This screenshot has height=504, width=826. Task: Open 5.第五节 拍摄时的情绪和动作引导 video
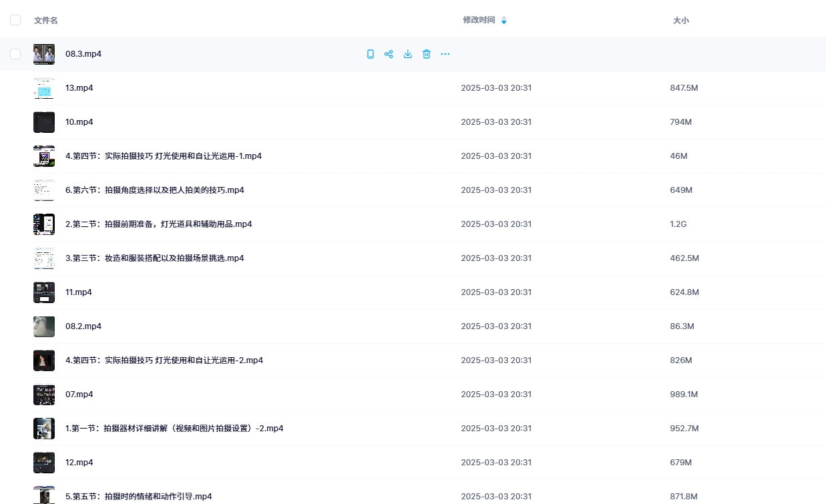pyautogui.click(x=138, y=497)
